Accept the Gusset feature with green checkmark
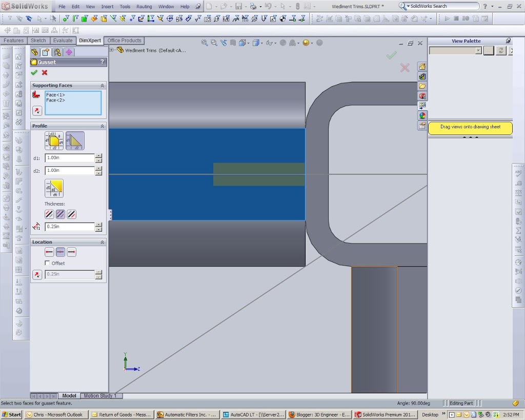Screen dimensions: 525x420 pos(34,73)
